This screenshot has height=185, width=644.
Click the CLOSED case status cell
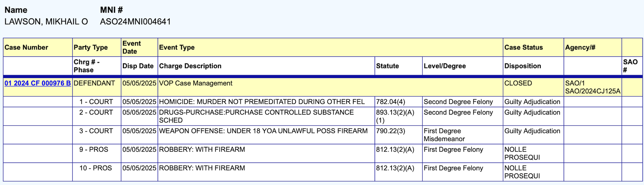[518, 83]
